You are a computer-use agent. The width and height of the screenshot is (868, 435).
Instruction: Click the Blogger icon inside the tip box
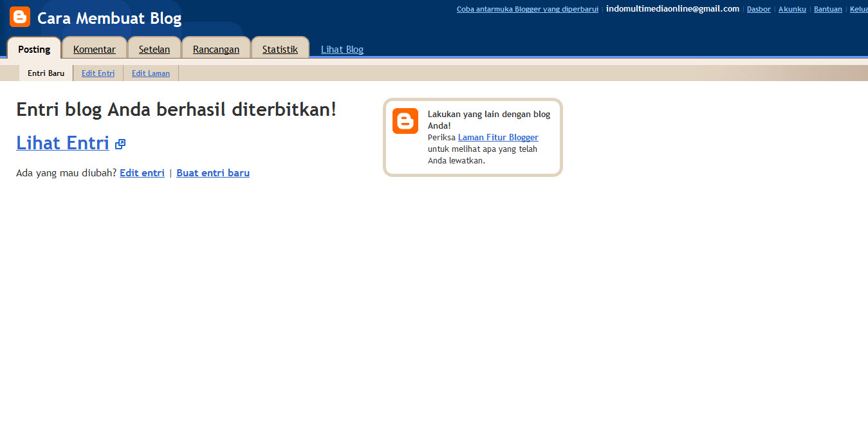pos(405,121)
